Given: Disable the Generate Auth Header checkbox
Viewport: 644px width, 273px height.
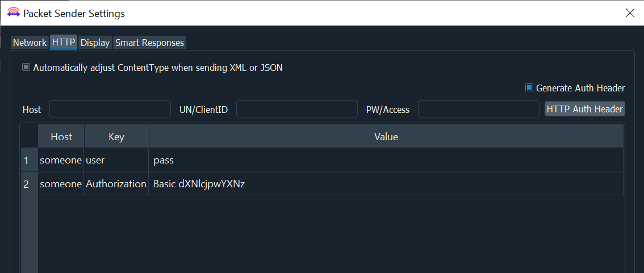Looking at the screenshot, I should 529,88.
